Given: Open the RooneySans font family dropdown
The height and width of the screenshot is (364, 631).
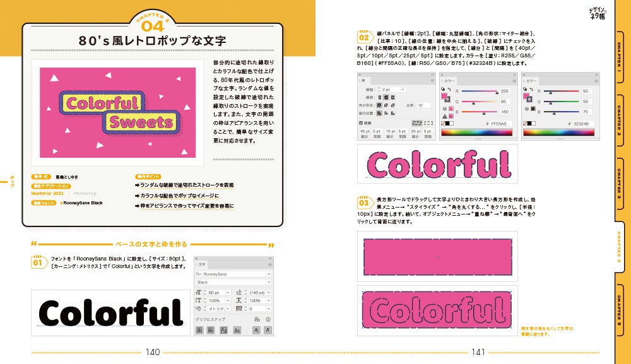Looking at the screenshot, I should [x=269, y=274].
